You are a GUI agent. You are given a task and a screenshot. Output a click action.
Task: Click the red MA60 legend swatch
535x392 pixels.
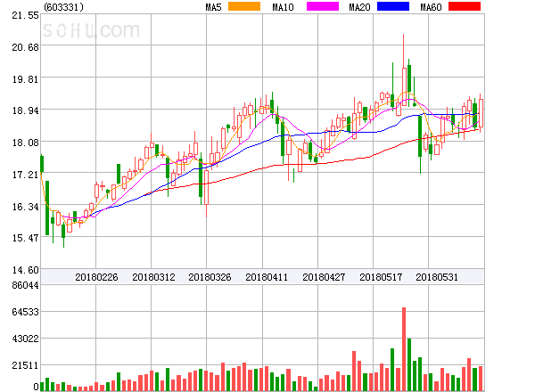[465, 6]
